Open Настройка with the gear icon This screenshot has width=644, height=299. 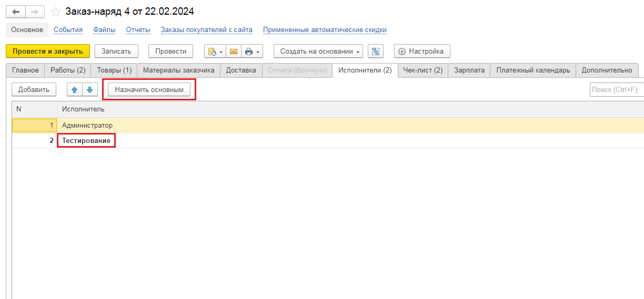[x=422, y=51]
